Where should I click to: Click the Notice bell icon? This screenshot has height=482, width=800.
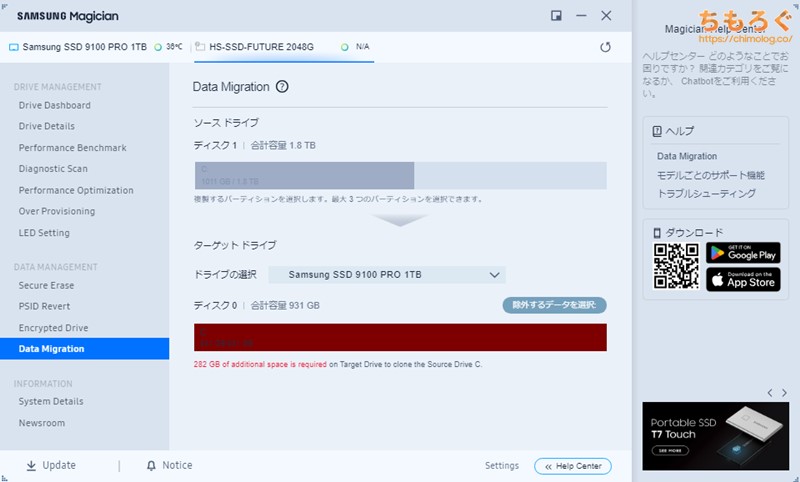coord(151,465)
